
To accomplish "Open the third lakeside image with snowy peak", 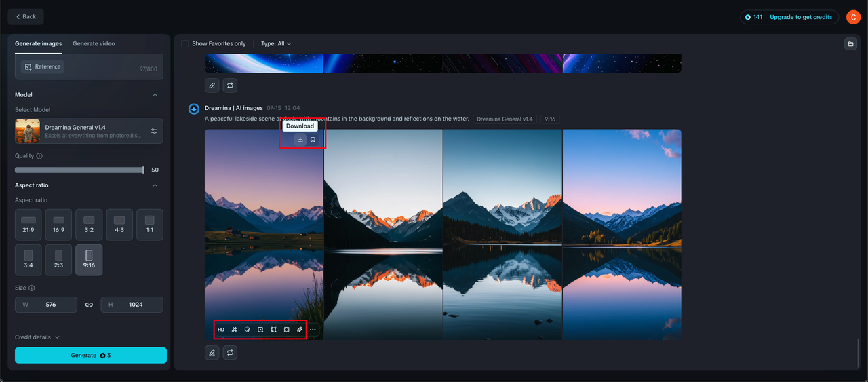I will (502, 235).
